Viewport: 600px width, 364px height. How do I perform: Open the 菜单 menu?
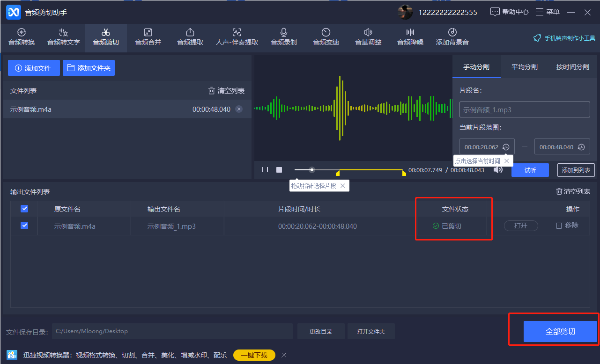pos(548,12)
